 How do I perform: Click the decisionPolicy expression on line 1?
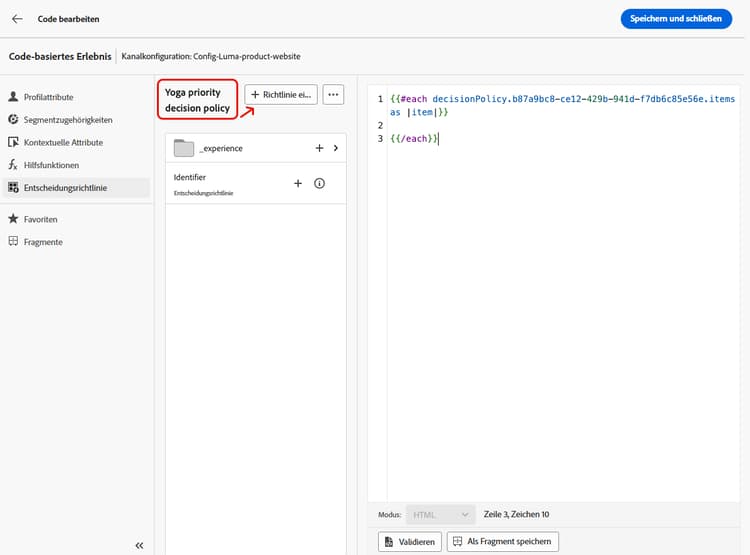[584, 99]
